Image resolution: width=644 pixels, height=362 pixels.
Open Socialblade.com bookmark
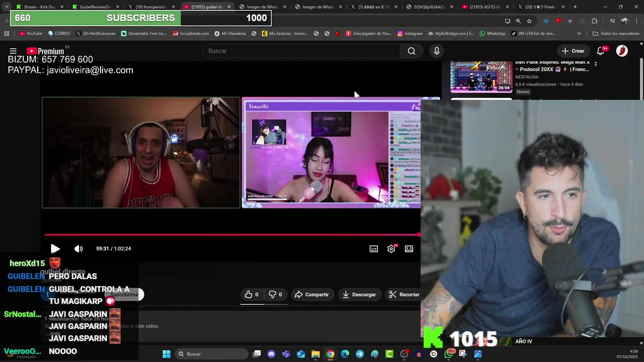tap(191, 34)
